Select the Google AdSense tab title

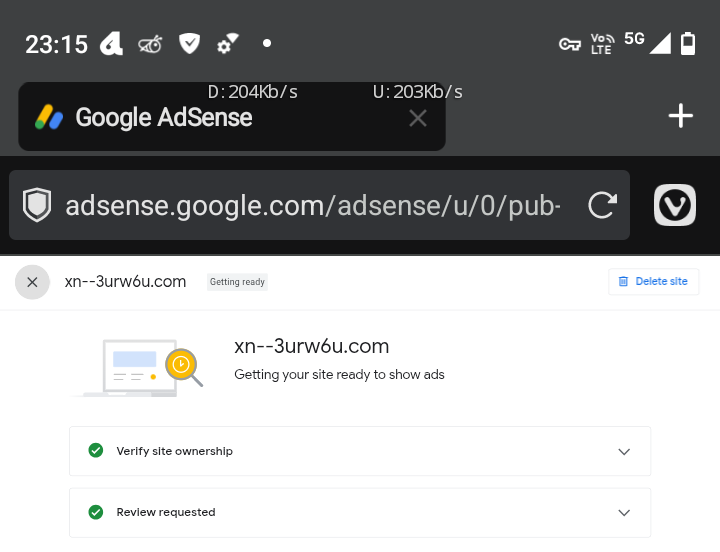164,118
